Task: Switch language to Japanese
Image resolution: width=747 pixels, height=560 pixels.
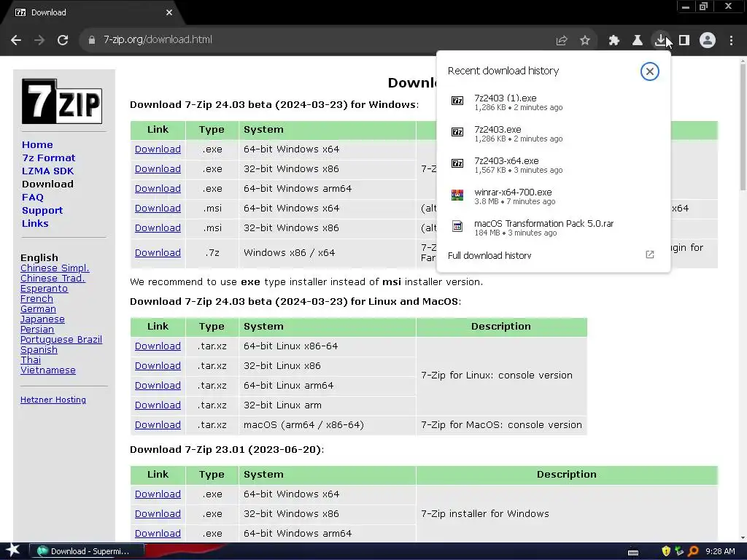Action: (x=42, y=319)
